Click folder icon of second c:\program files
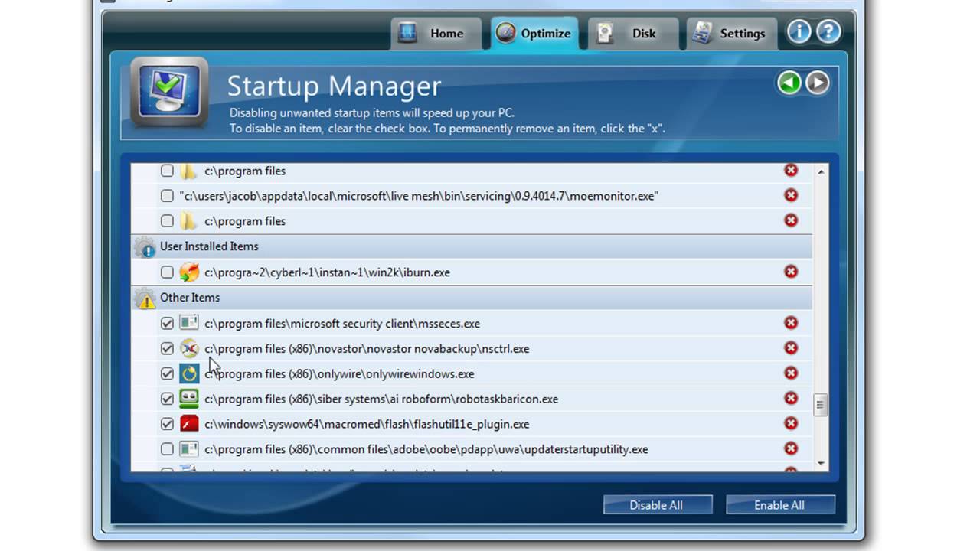 coord(188,221)
